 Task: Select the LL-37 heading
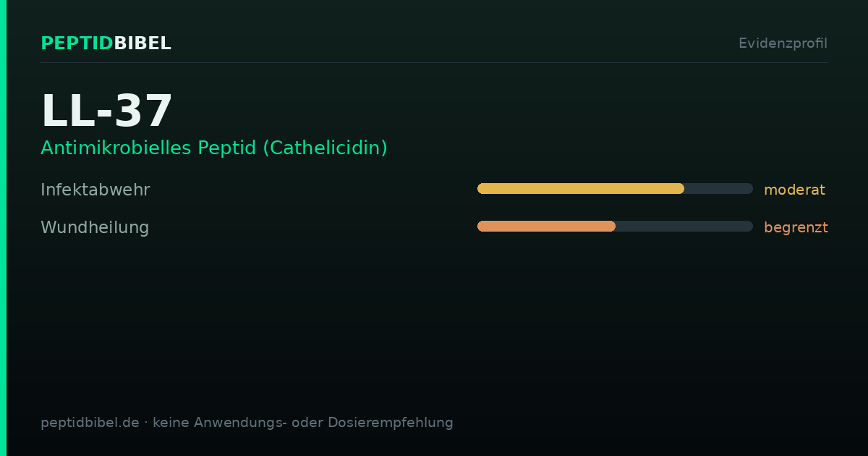(x=107, y=111)
